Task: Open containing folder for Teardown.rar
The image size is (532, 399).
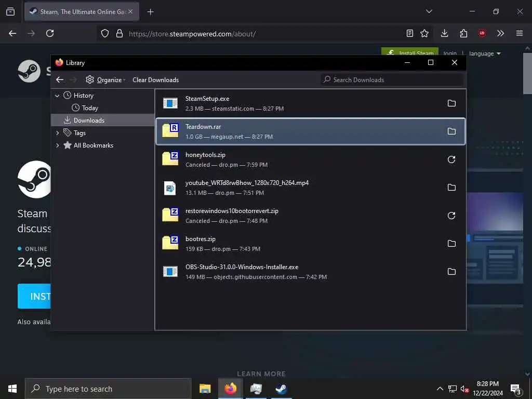Action: pyautogui.click(x=451, y=131)
